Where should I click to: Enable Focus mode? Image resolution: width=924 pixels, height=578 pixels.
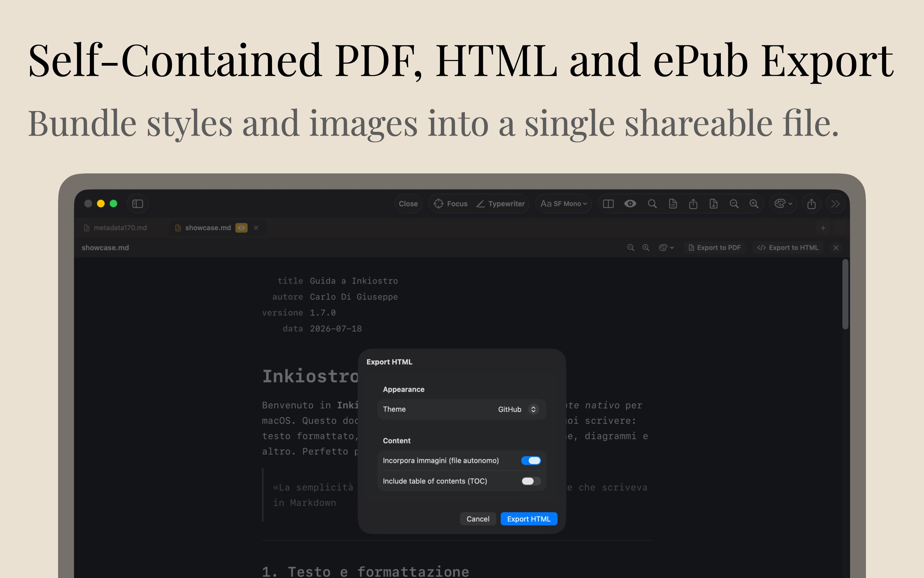click(450, 204)
